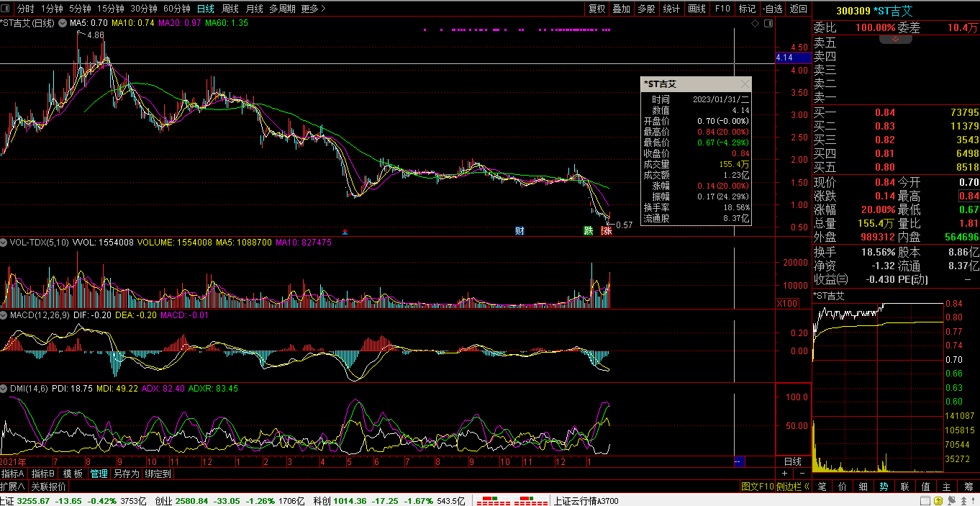The image size is (980, 506).
Task: Select the 细 detail tab
Action: [864, 487]
